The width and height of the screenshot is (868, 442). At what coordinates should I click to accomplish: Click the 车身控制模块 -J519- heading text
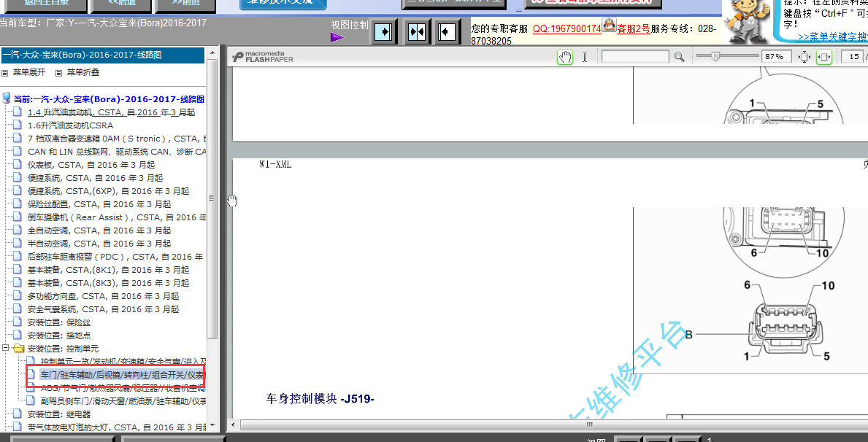click(320, 398)
